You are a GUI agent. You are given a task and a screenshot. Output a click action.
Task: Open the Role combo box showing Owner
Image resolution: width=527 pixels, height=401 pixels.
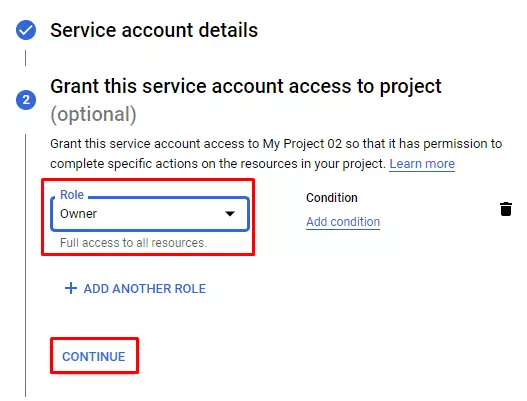150,214
